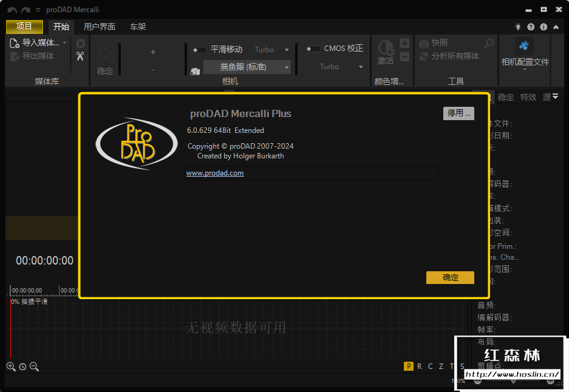
Task: Click the 无视频数据可用 no-video message
Action: coord(236,328)
